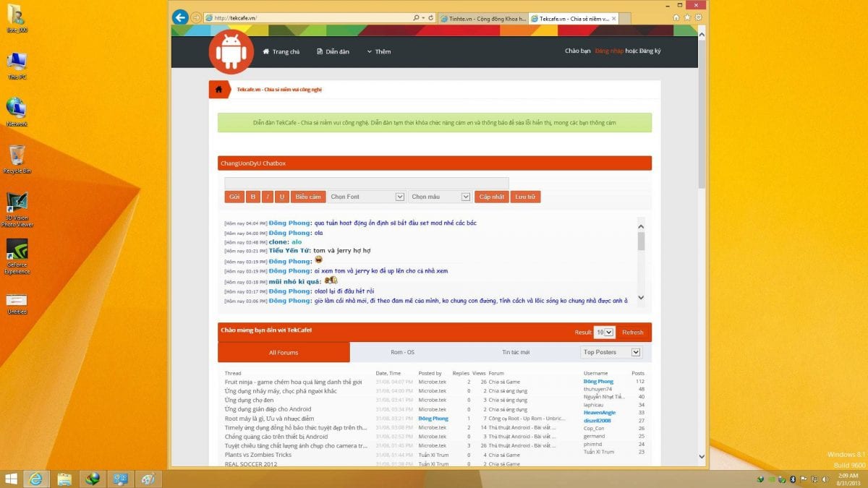868x488 pixels.
Task: Click the Android robot site logo
Action: 231,52
